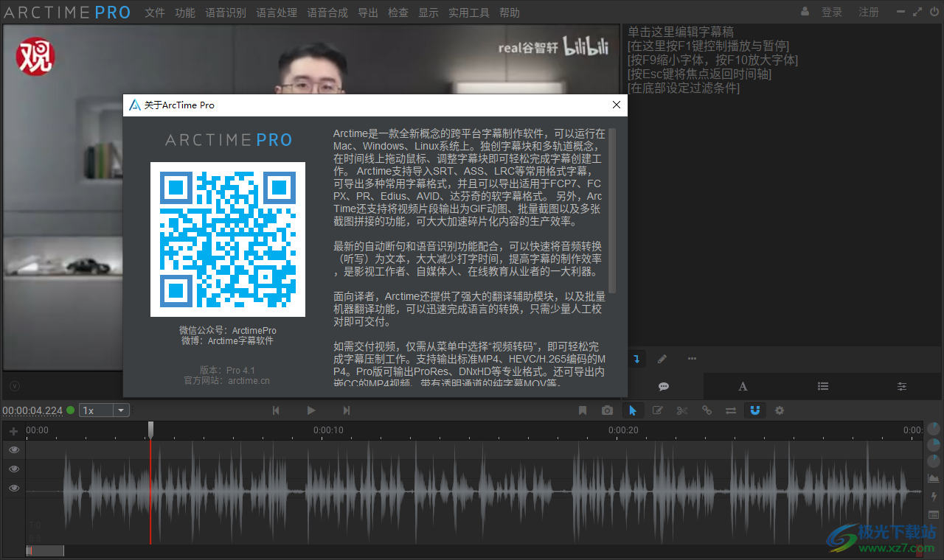
Task: Take a snapshot with the camera icon
Action: 608,410
